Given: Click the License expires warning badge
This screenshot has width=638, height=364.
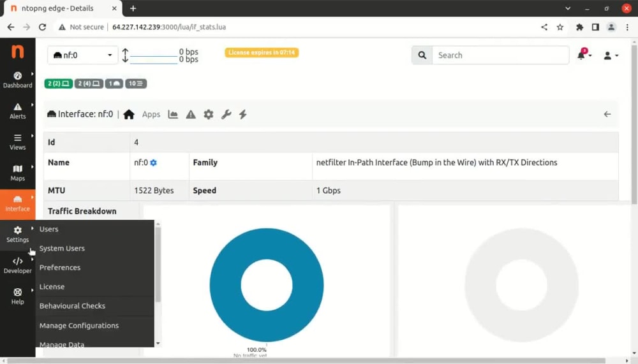Looking at the screenshot, I should (262, 52).
